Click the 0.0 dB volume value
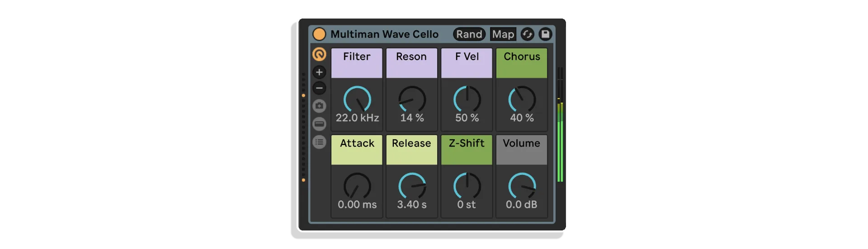 (522, 205)
